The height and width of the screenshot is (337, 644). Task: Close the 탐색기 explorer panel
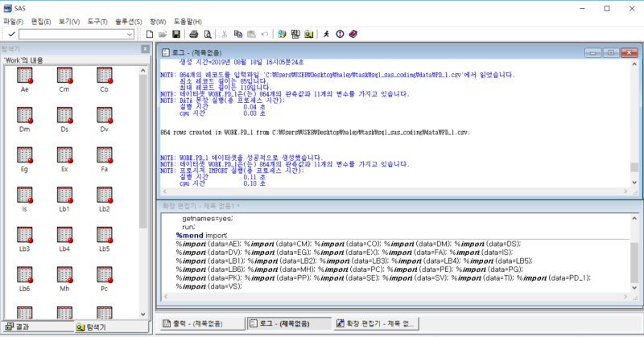[x=145, y=49]
